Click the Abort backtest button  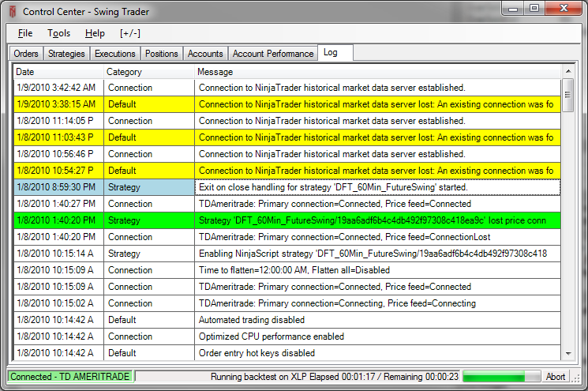click(x=556, y=376)
